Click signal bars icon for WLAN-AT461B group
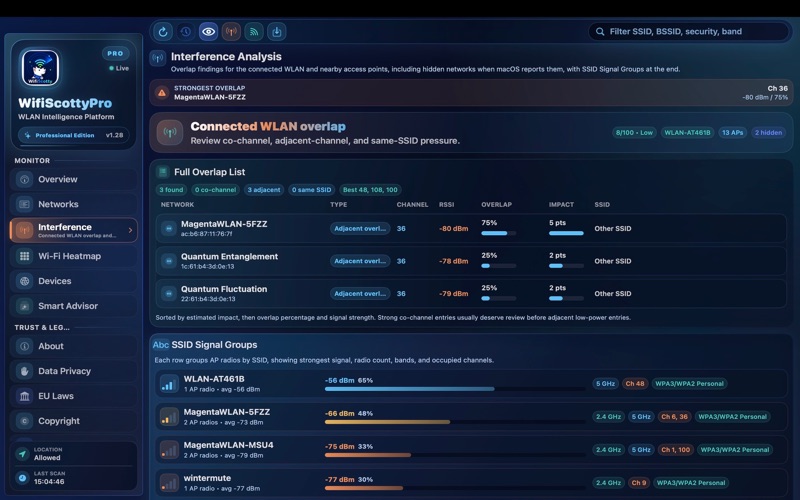 (168, 384)
